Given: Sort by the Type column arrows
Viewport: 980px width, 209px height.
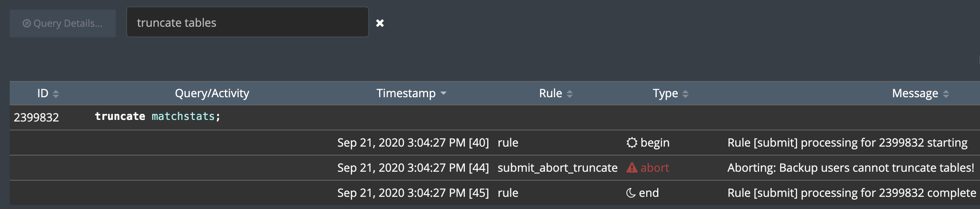Looking at the screenshot, I should pyautogui.click(x=685, y=94).
